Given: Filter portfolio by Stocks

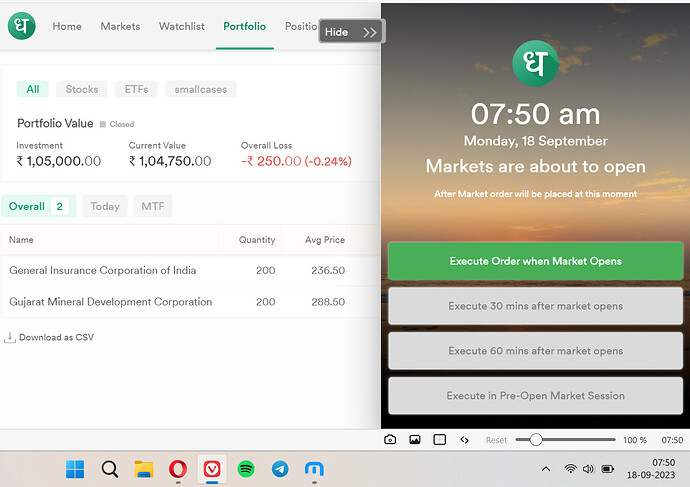Looking at the screenshot, I should (x=82, y=89).
